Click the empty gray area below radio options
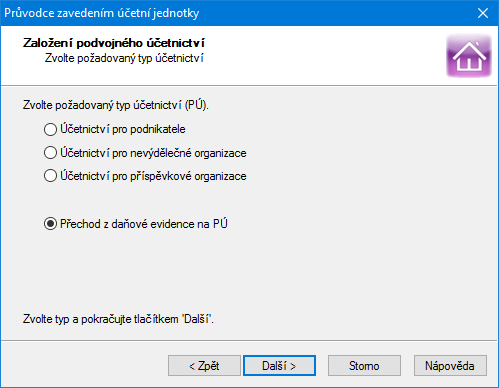This screenshot has width=499, height=388. click(249, 273)
